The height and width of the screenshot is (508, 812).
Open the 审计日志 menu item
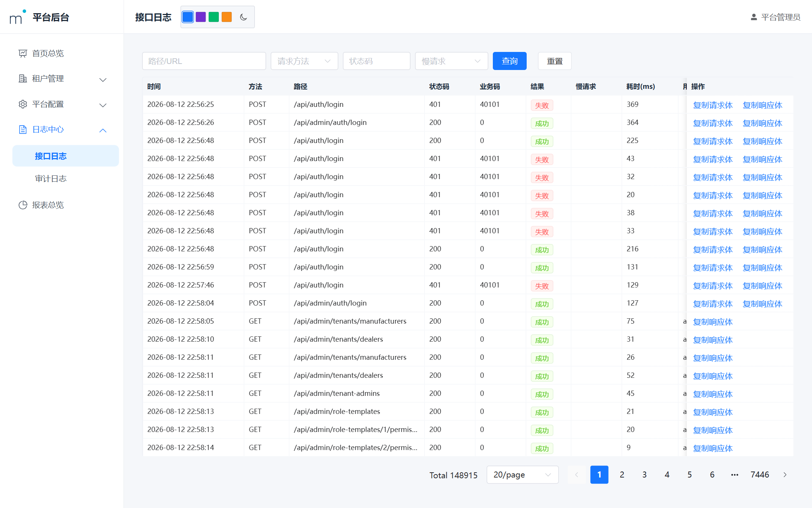tap(65, 179)
